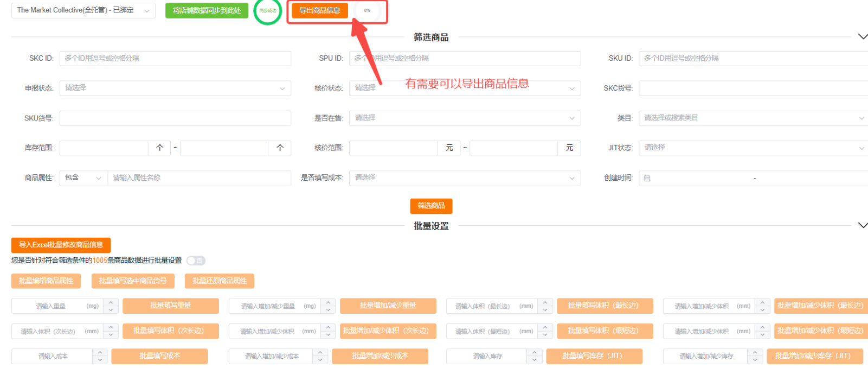The height and width of the screenshot is (368, 868).
Task: Click 批量还原商品属性 button
Action: pos(220,281)
